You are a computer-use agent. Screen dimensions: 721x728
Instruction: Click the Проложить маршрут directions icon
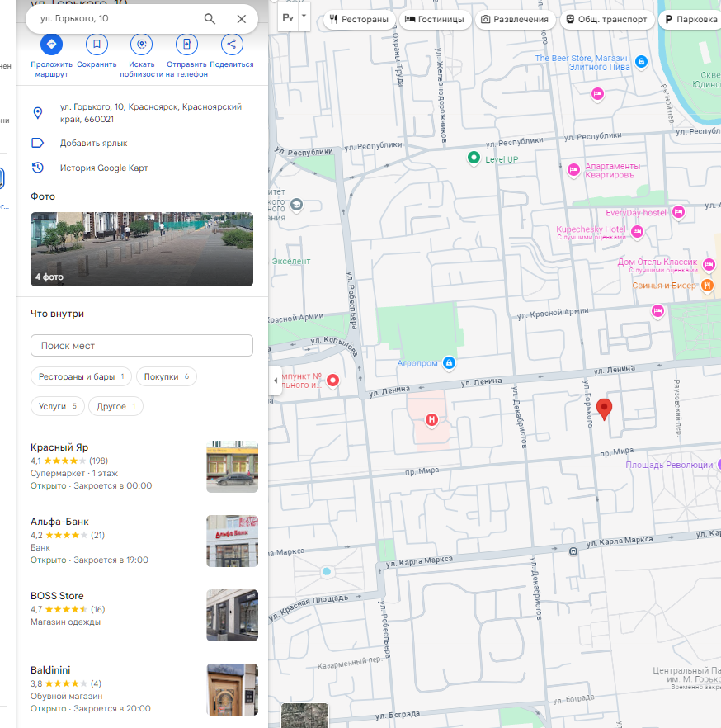(x=52, y=45)
